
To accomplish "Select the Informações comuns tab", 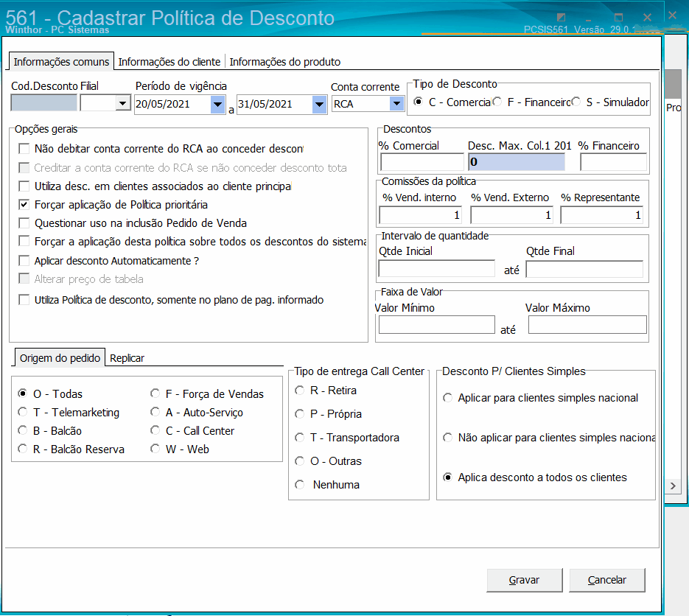I will pos(61,61).
